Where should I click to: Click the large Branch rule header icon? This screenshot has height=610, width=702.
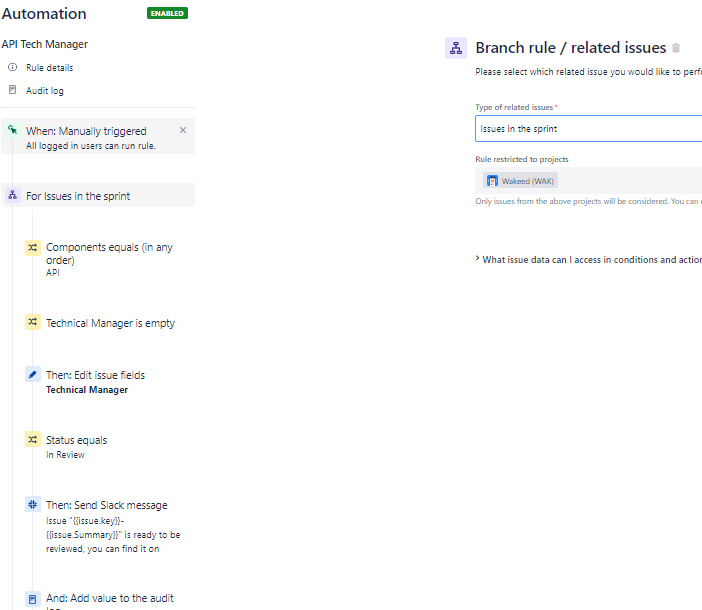click(455, 48)
